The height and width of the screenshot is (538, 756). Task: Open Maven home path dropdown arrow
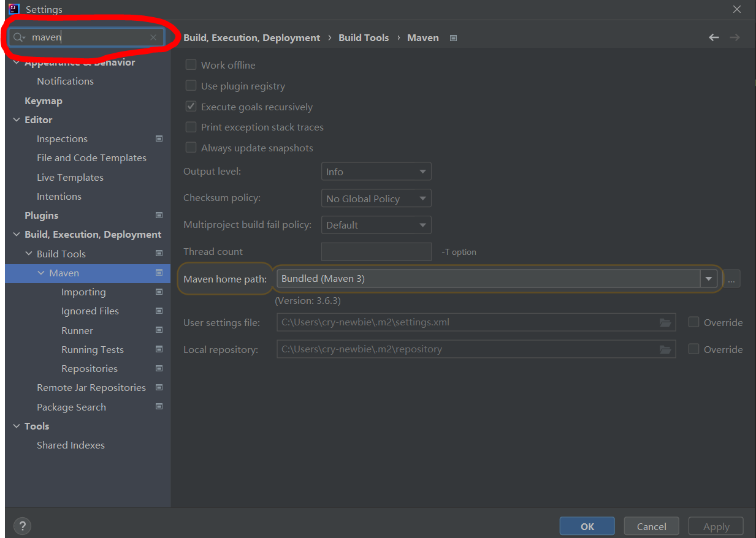point(709,278)
